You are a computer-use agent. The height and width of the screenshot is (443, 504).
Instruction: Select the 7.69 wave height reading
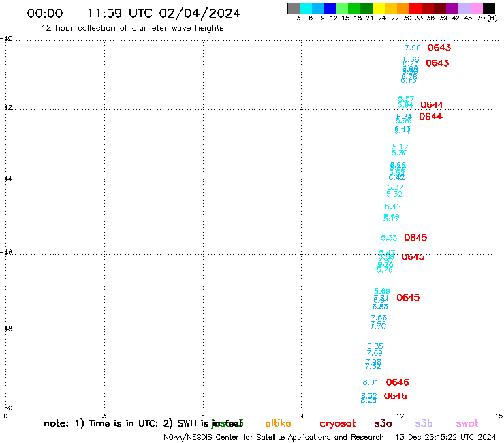point(375,353)
